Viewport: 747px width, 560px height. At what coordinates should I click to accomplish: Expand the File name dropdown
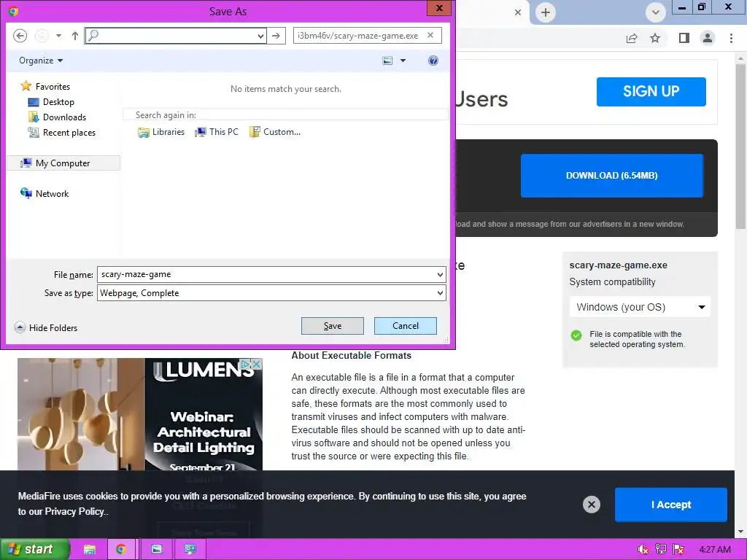pyautogui.click(x=440, y=274)
